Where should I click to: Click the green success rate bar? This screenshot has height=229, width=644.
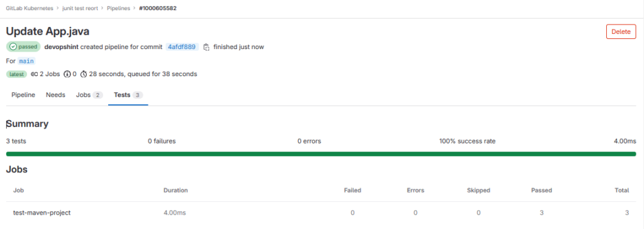[321, 154]
